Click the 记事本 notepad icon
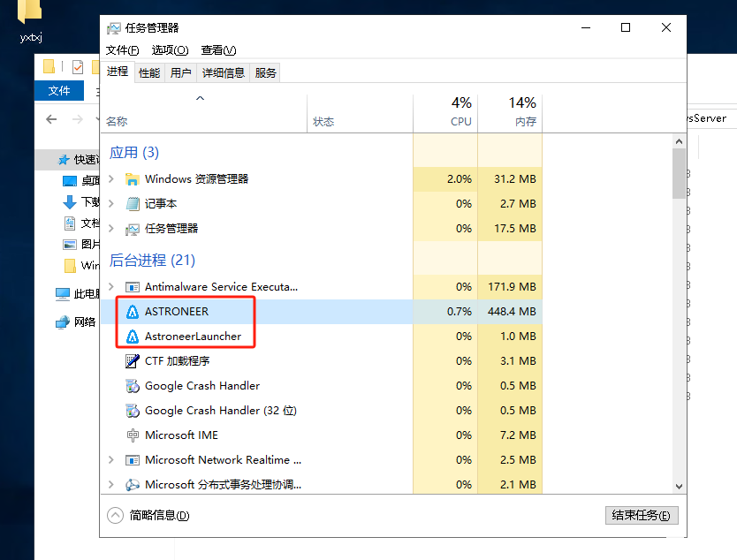Screen dimensions: 737x560 click(x=133, y=204)
